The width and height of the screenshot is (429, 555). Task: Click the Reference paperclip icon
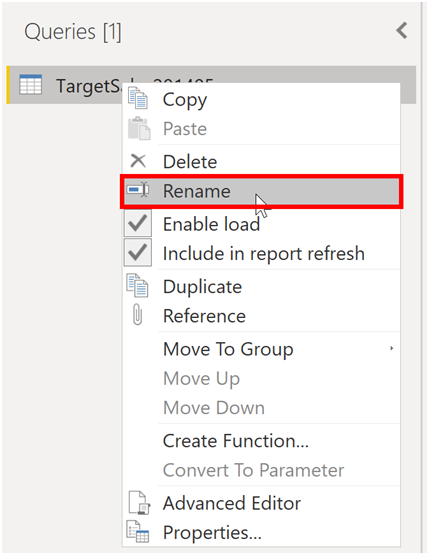pyautogui.click(x=137, y=314)
